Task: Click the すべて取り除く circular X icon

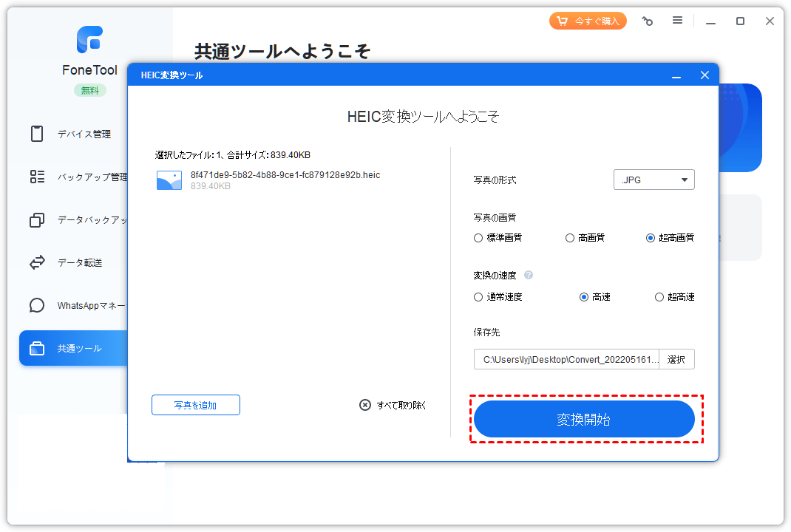Action: pyautogui.click(x=364, y=404)
